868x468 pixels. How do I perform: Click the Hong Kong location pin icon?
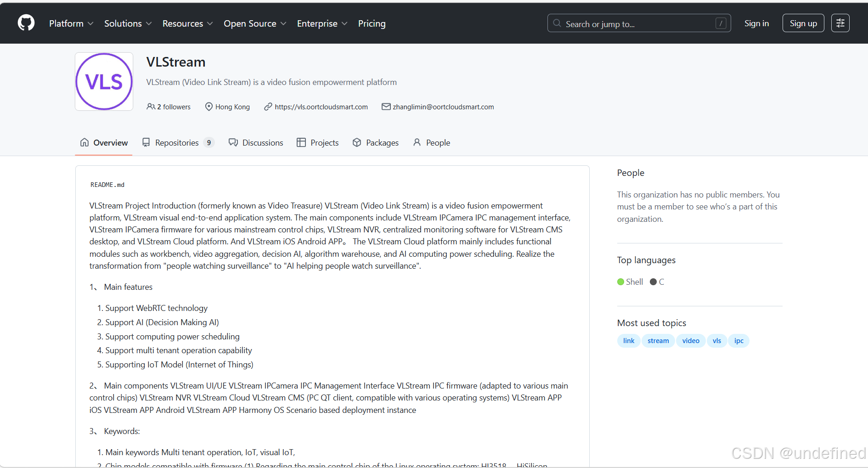coord(209,107)
